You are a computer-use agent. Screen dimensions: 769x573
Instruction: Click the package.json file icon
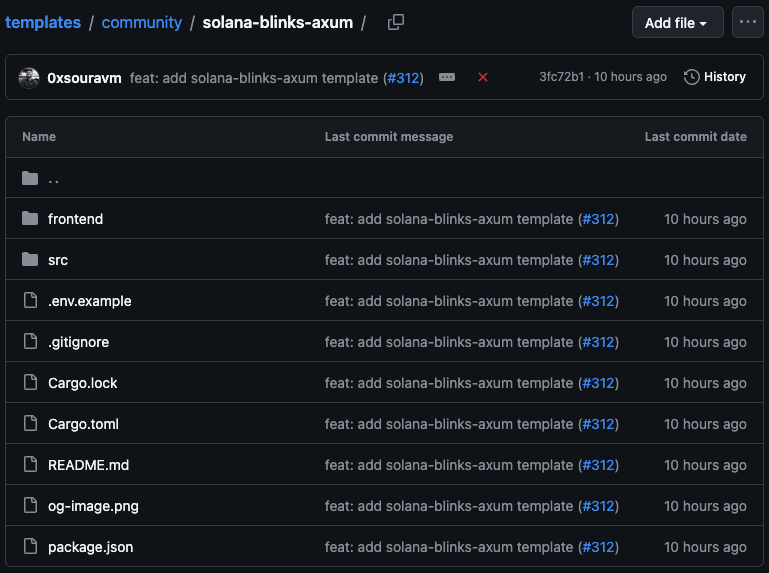(x=30, y=546)
